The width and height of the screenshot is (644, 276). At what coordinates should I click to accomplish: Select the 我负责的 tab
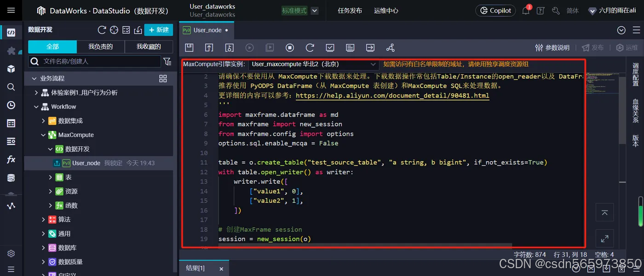(x=101, y=47)
